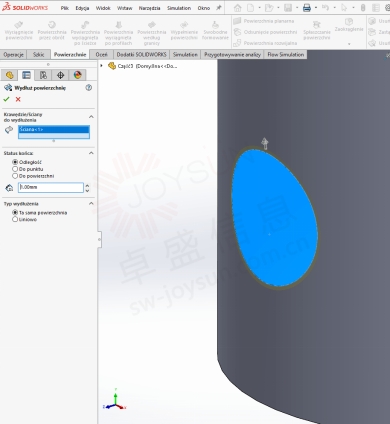
Task: Confirm with the green checkmark icon
Action: [x=6, y=99]
